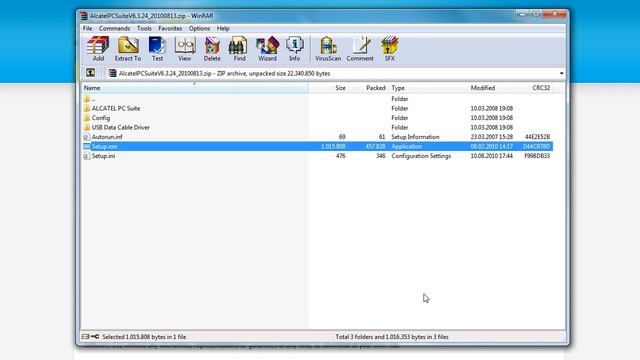
Task: Click the 10.08.2010 17:44 modified date
Action: coord(491,156)
